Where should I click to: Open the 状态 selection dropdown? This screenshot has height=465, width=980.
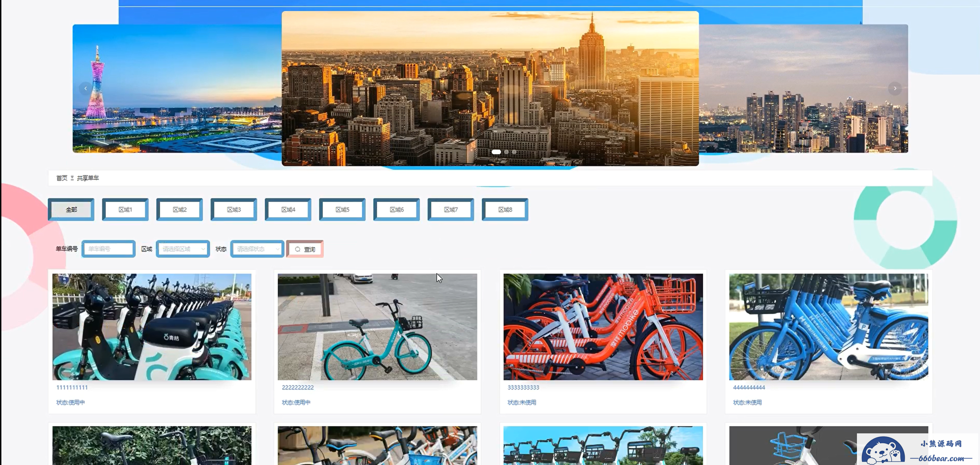click(257, 249)
